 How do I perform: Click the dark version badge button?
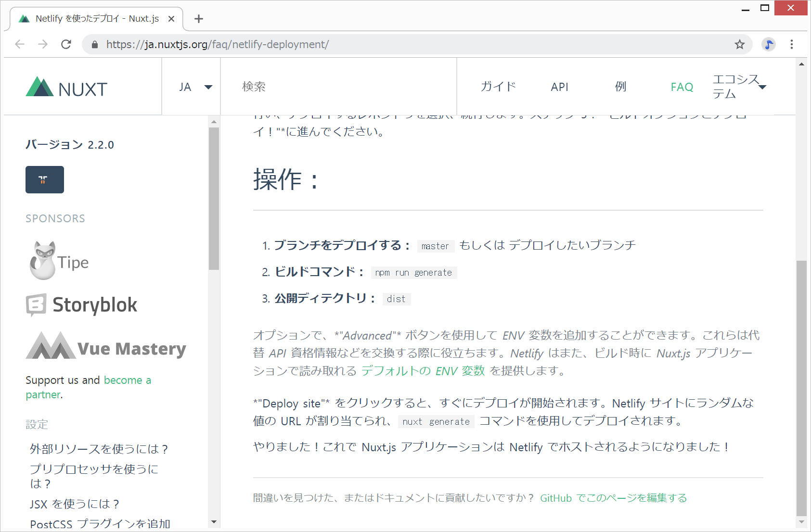[44, 179]
